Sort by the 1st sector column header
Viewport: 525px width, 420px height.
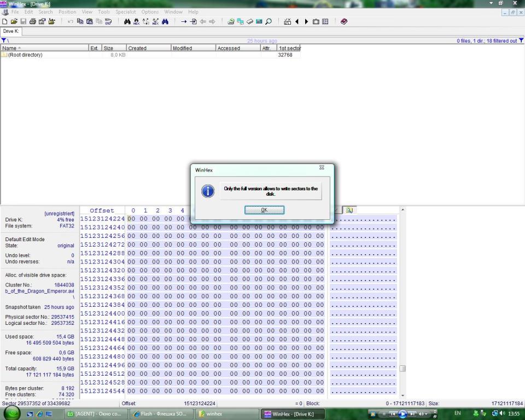(x=289, y=48)
